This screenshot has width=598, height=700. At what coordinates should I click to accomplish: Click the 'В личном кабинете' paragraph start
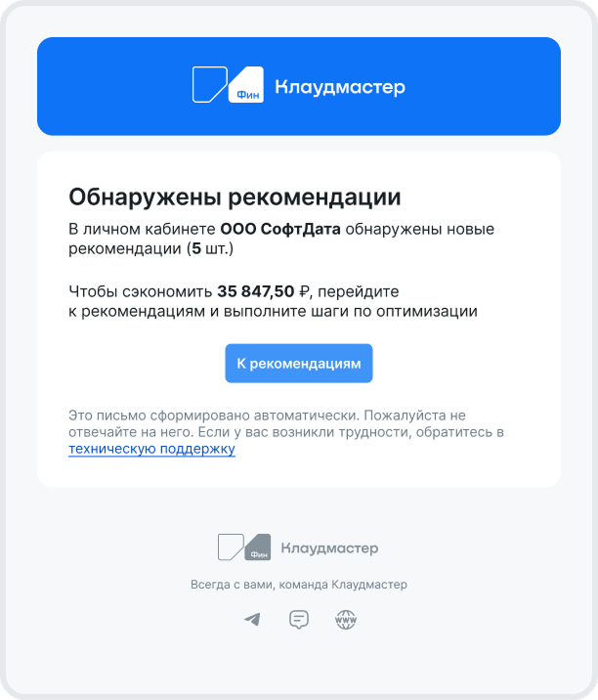(x=142, y=229)
